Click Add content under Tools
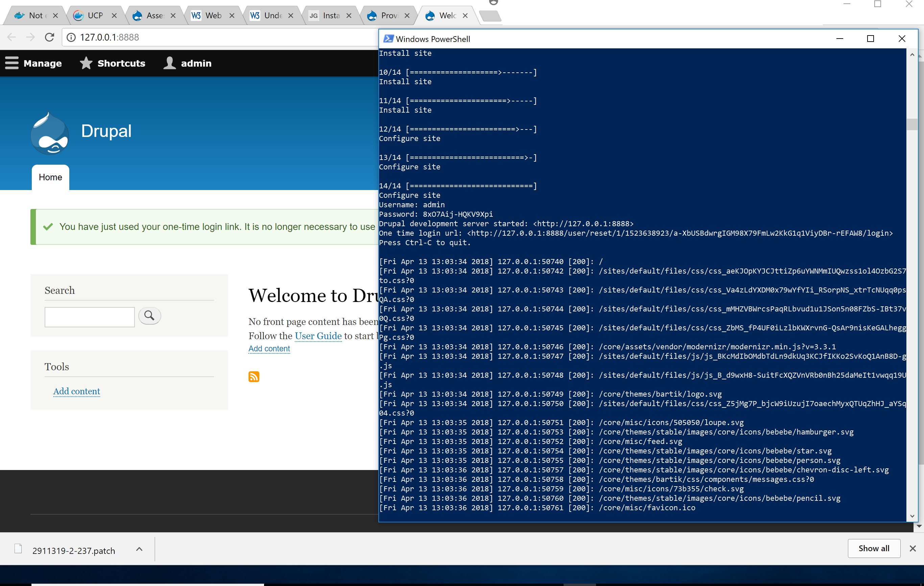The width and height of the screenshot is (924, 586). (76, 391)
